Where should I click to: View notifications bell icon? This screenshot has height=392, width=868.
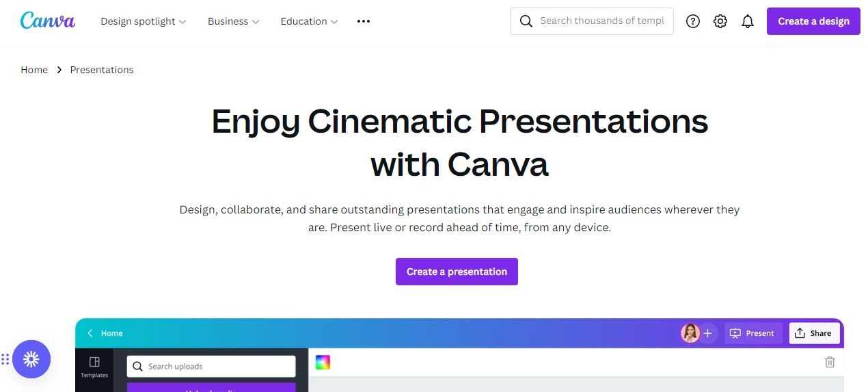tap(748, 21)
